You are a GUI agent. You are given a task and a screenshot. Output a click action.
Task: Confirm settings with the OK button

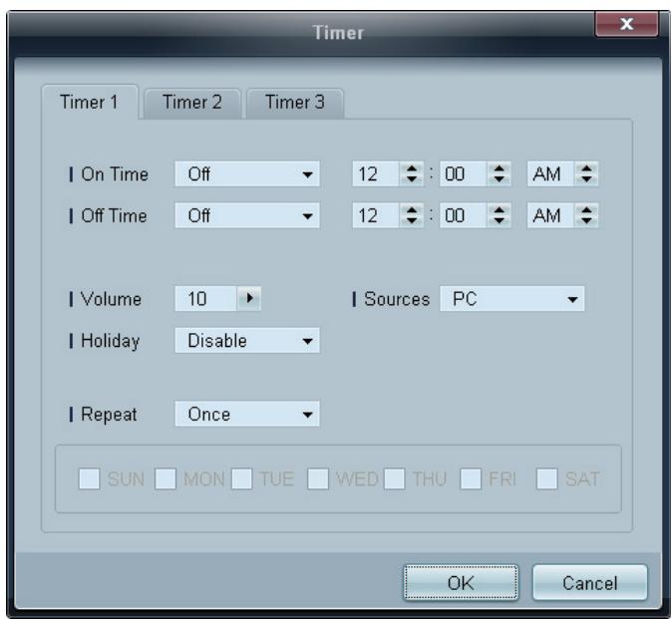[461, 582]
